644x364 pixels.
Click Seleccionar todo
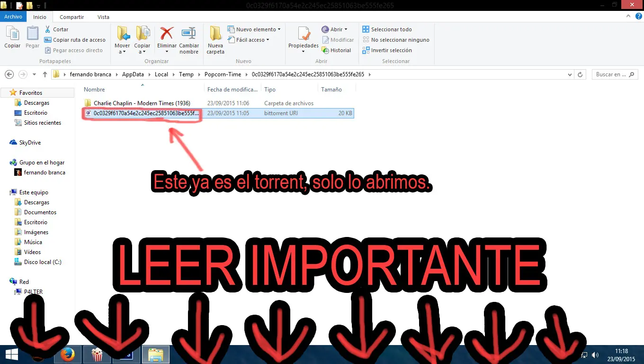point(387,29)
